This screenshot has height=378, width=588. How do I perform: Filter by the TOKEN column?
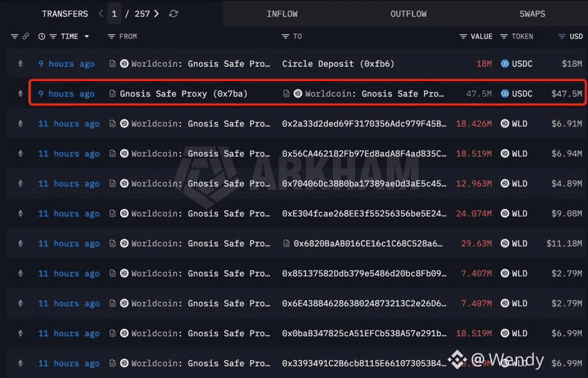(x=504, y=36)
